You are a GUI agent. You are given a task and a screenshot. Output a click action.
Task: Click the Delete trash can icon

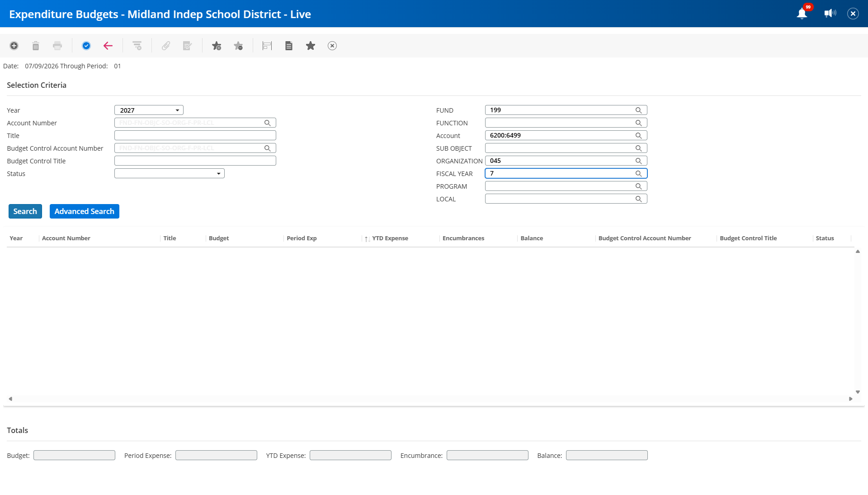point(36,46)
